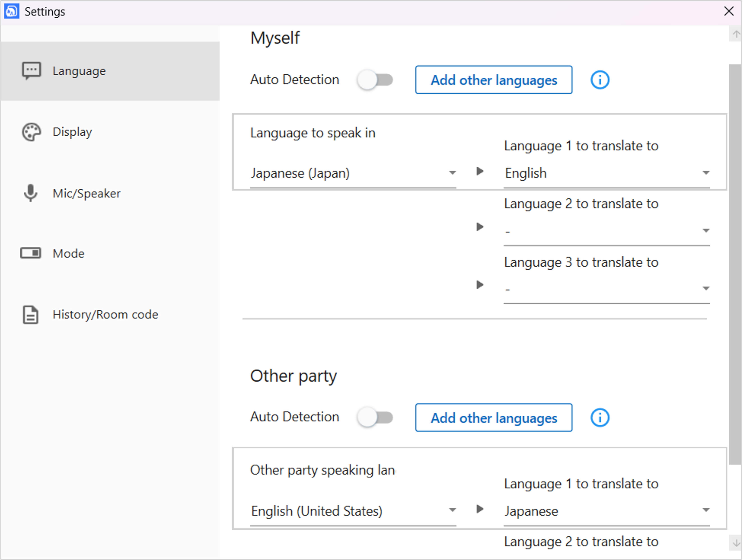Click the Myself section heading

pyautogui.click(x=275, y=38)
